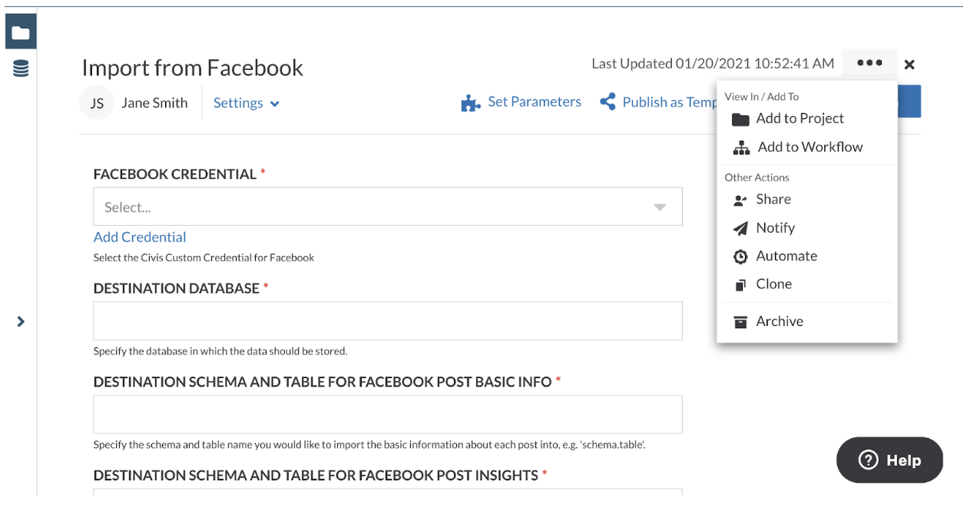
Task: Click the Publish as Template share icon
Action: pos(608,102)
